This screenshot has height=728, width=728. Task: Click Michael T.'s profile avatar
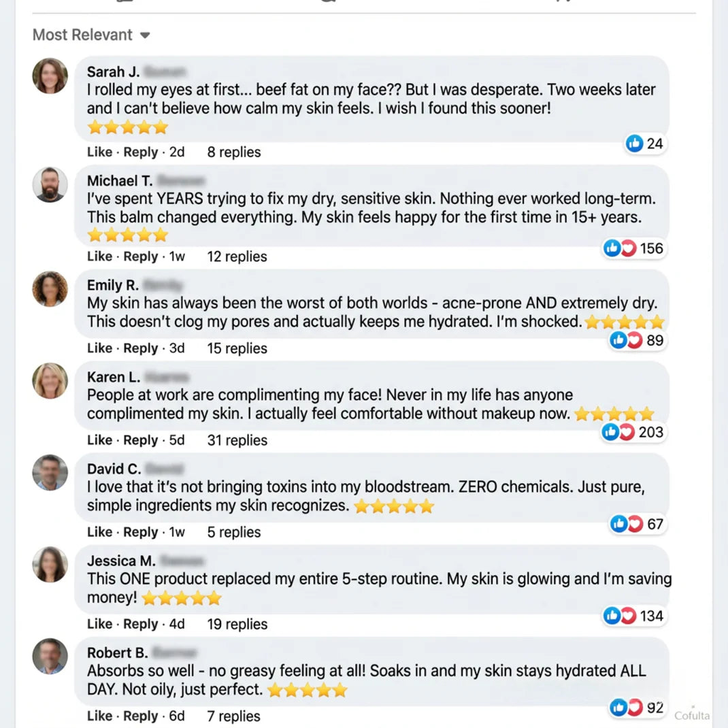tap(50, 184)
